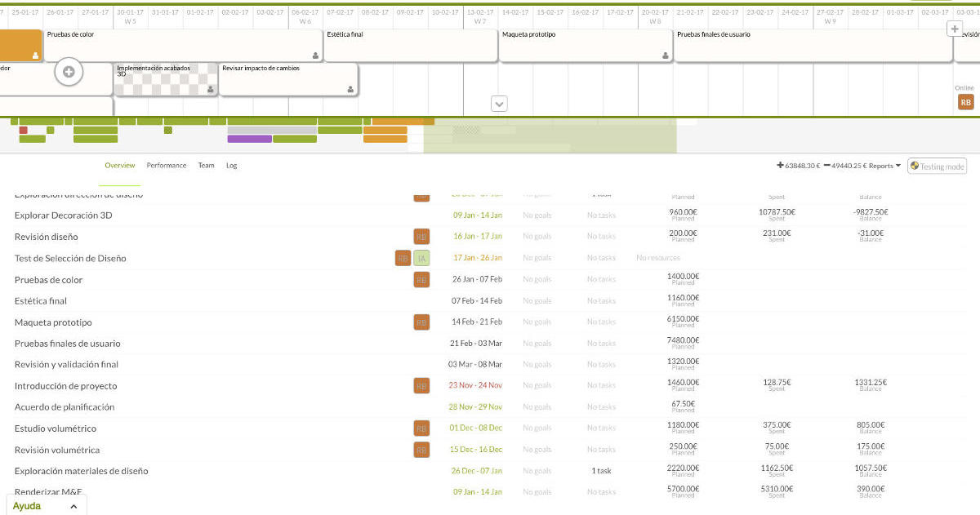Click the 7480.00€ planned amount
Screen dimensions: 980x515
point(683,340)
